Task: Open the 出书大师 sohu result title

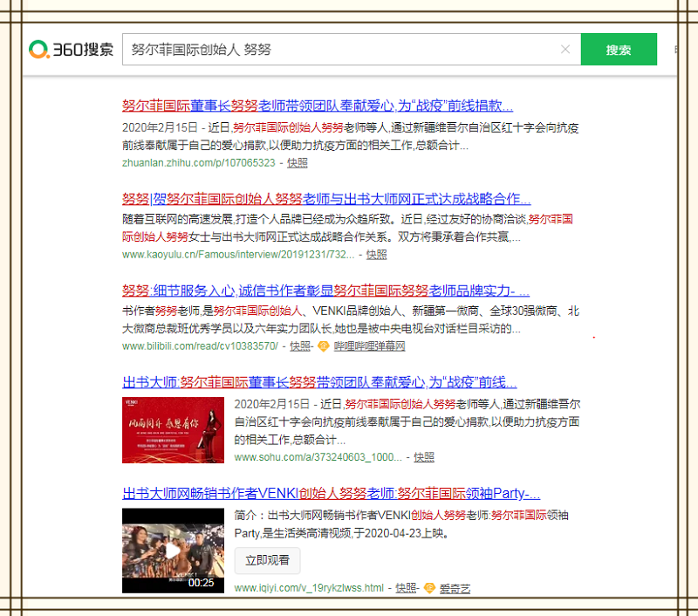Action: pos(319,382)
